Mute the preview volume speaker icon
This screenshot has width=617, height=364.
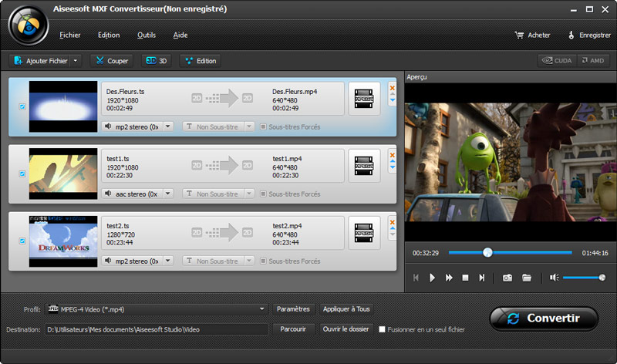click(554, 278)
